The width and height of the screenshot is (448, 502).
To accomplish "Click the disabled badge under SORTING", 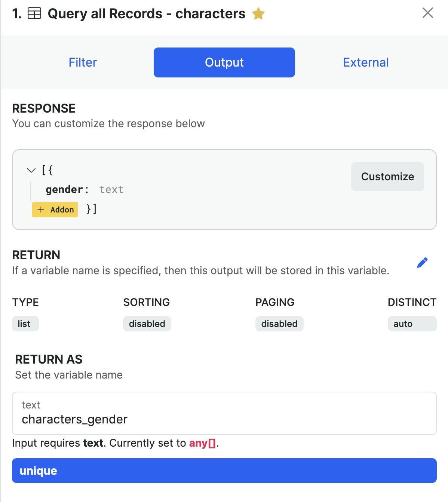I will pyautogui.click(x=147, y=324).
